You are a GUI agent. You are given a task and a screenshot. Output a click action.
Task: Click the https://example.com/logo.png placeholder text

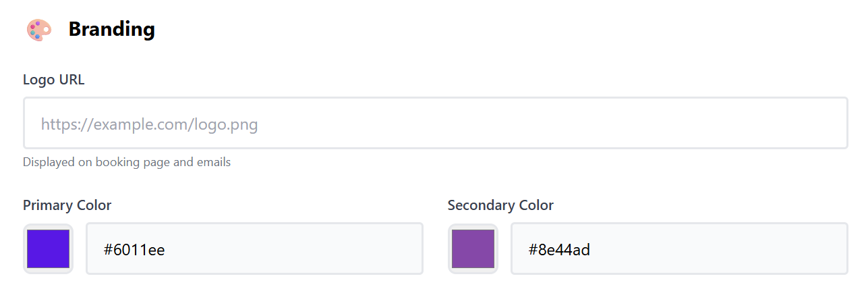pos(149,125)
